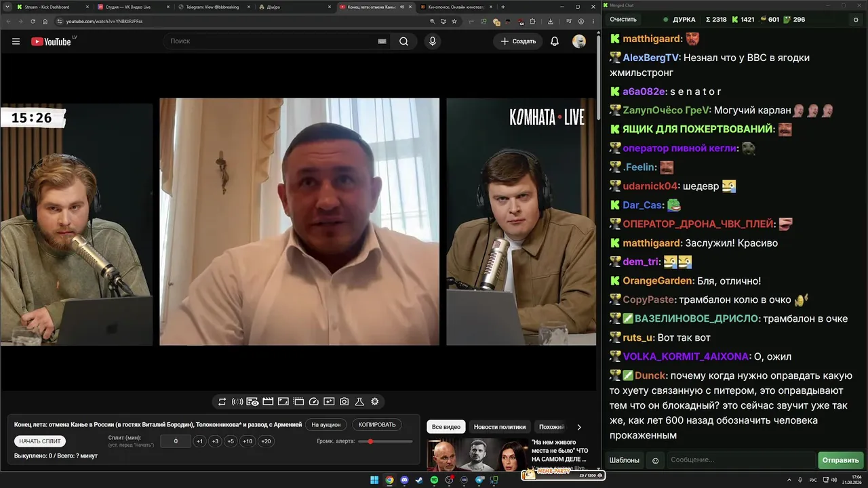
Task: Open the toolbar gear settings
Action: coord(375,402)
